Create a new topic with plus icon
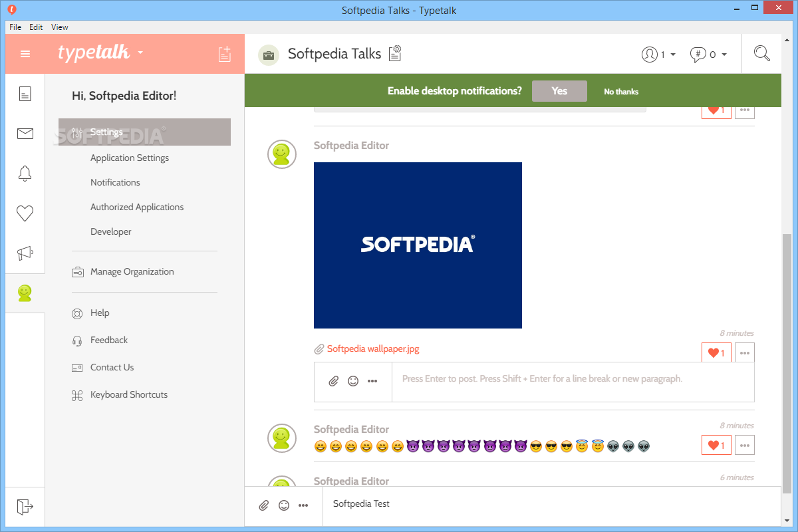798x532 pixels. [225, 54]
